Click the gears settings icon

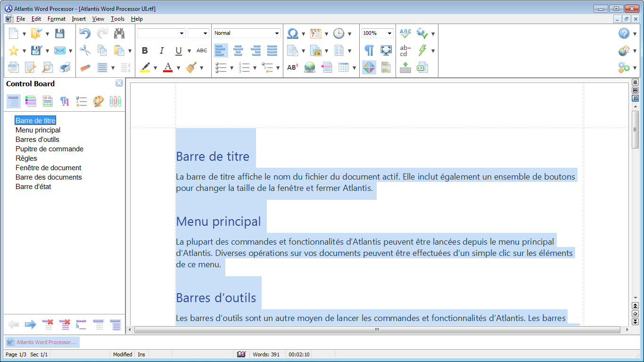(x=624, y=67)
